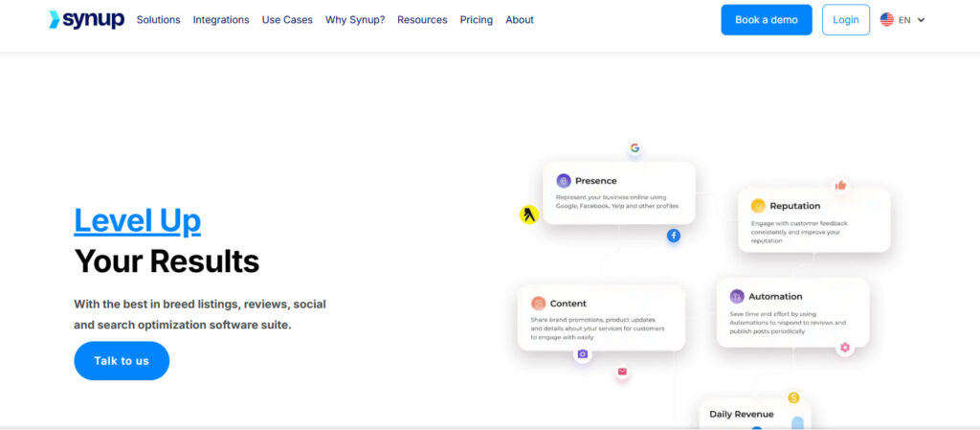This screenshot has width=980, height=430.
Task: Click the pink envelope mail icon
Action: coord(622,372)
